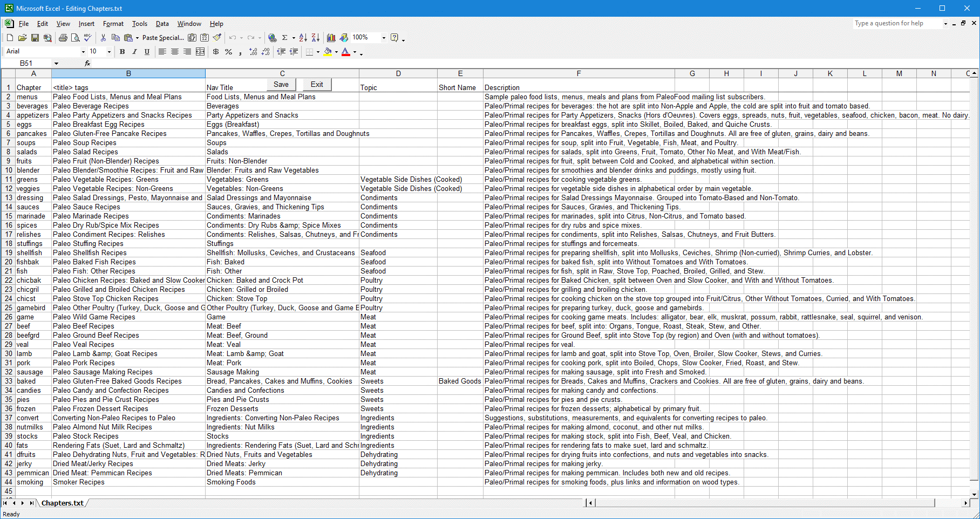The width and height of the screenshot is (980, 519).
Task: Click the Cut scissors icon
Action: coord(103,38)
